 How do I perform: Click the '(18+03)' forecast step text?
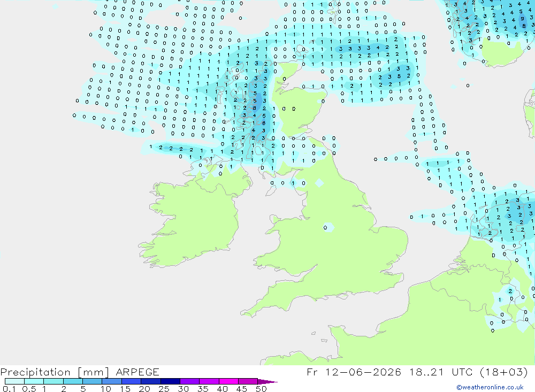coord(503,372)
